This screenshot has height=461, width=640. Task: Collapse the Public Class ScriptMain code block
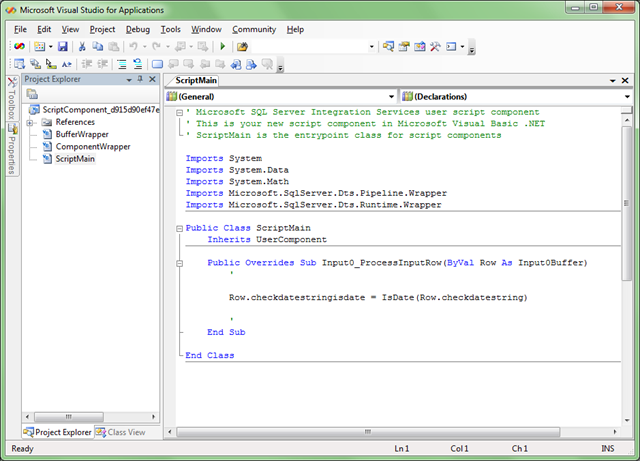(x=179, y=228)
